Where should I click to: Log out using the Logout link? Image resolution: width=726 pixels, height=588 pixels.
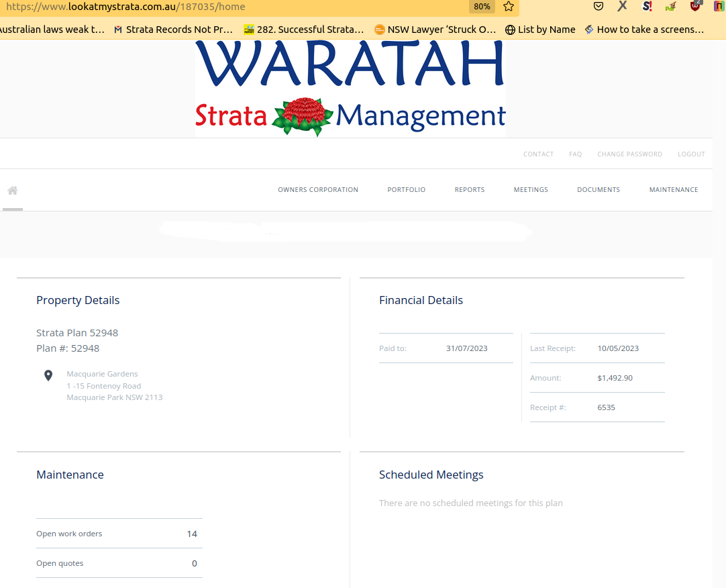(691, 154)
